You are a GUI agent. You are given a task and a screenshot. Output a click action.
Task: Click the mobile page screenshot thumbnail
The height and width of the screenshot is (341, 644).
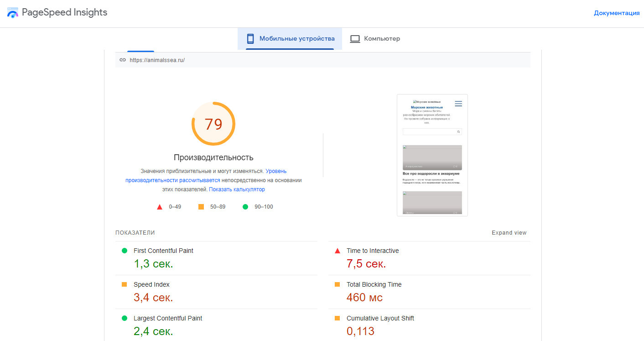[x=432, y=155]
